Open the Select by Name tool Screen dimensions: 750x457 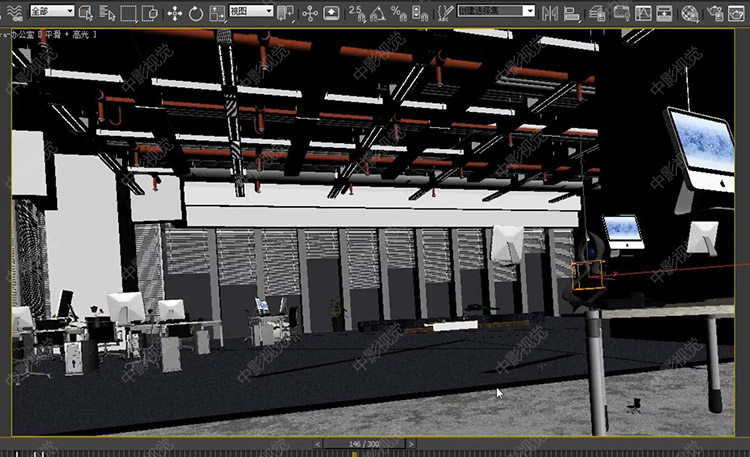(107, 12)
